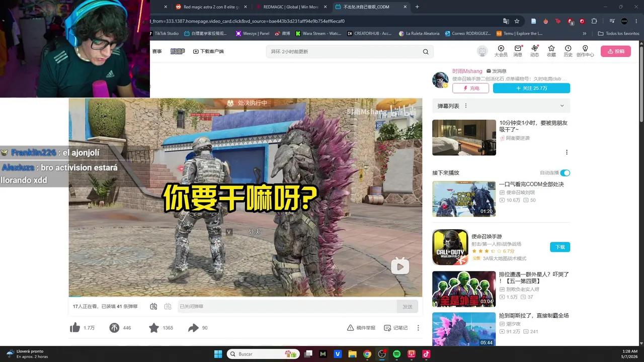The height and width of the screenshot is (362, 644).
Task: Open the Temu bookmark
Action: tap(520, 34)
